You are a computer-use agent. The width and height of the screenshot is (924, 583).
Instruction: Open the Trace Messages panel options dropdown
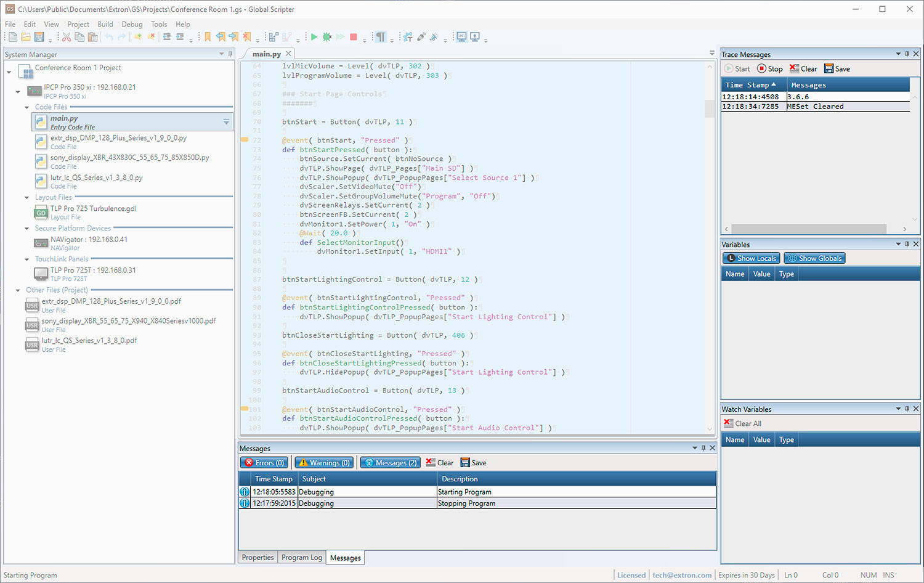(x=898, y=54)
